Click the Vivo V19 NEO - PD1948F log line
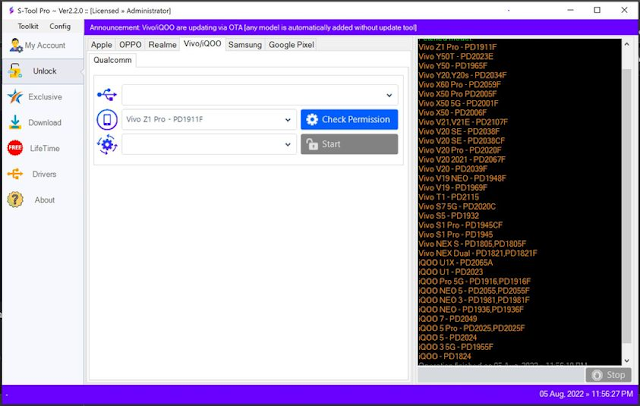640x406 pixels. pos(462,178)
